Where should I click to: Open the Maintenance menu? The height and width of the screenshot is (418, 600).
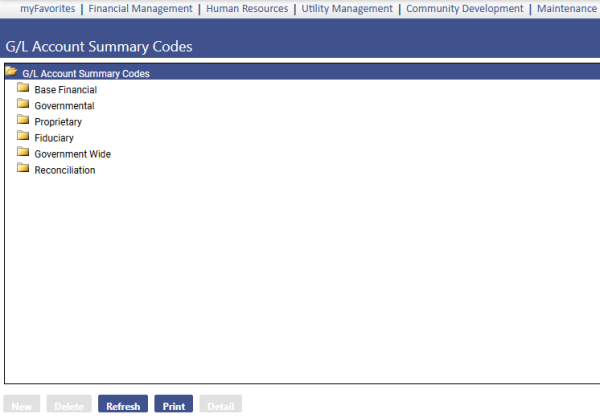pyautogui.click(x=567, y=8)
